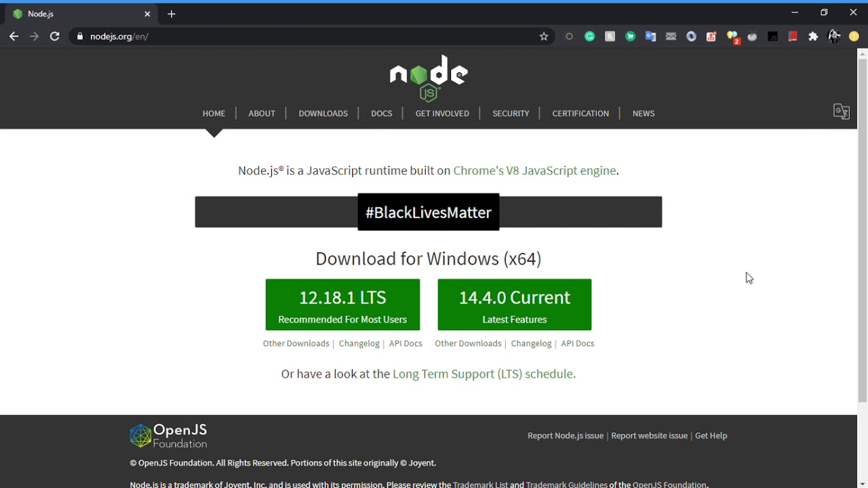Open the lightbulb extension showing badge 2
This screenshot has width=868, height=488.
[732, 37]
